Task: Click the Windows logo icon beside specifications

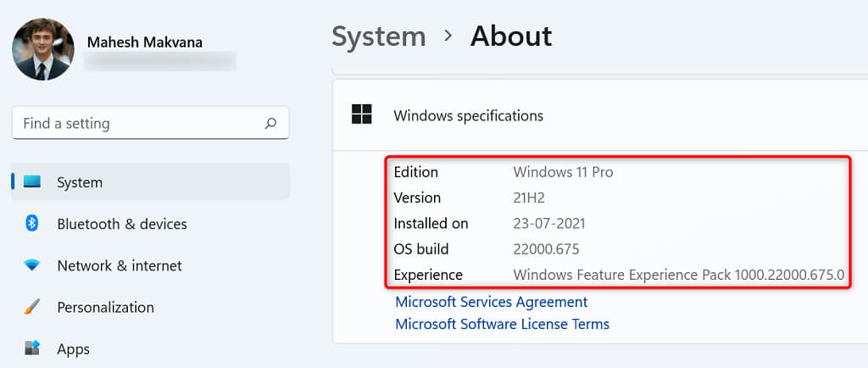Action: [362, 114]
